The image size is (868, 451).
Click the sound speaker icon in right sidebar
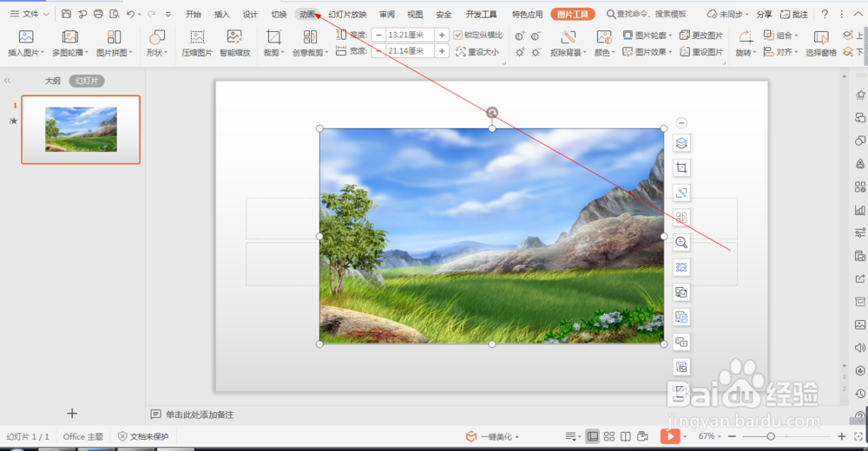[859, 348]
